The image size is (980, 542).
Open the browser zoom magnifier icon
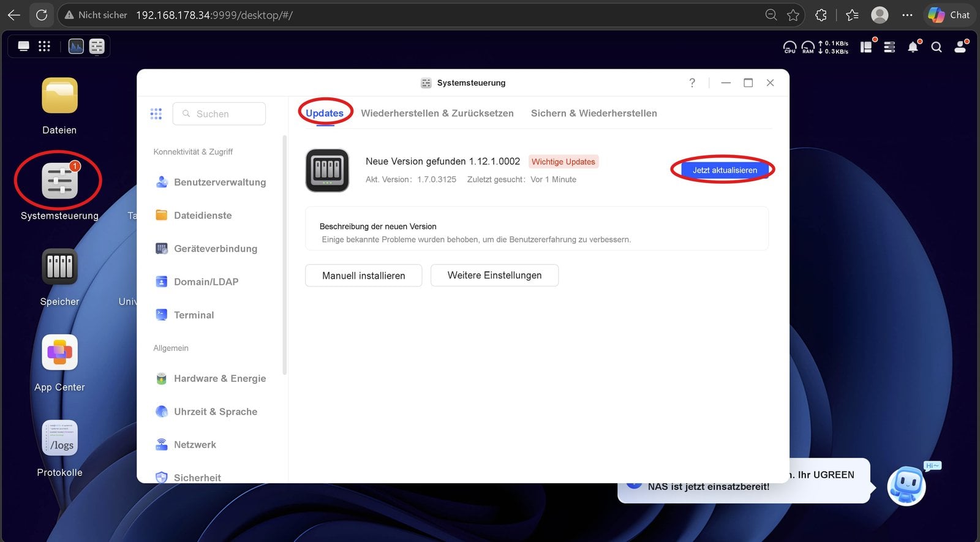(x=771, y=15)
